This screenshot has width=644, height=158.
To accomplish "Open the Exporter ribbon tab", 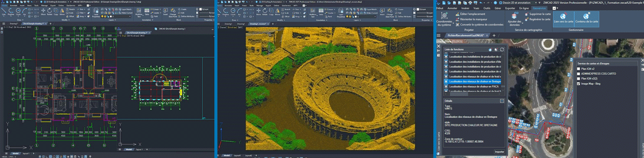I will tap(510, 8).
